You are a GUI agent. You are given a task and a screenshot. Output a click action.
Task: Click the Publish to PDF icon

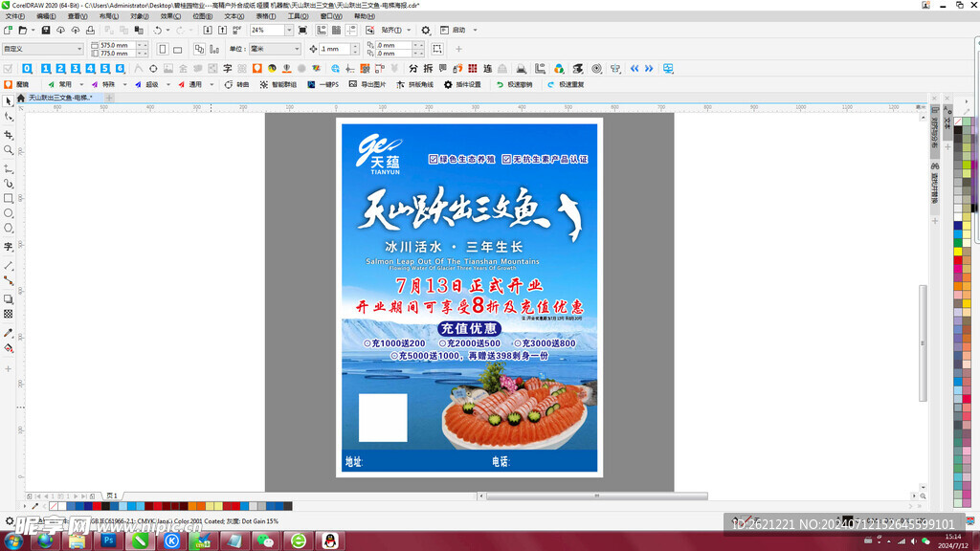click(237, 30)
